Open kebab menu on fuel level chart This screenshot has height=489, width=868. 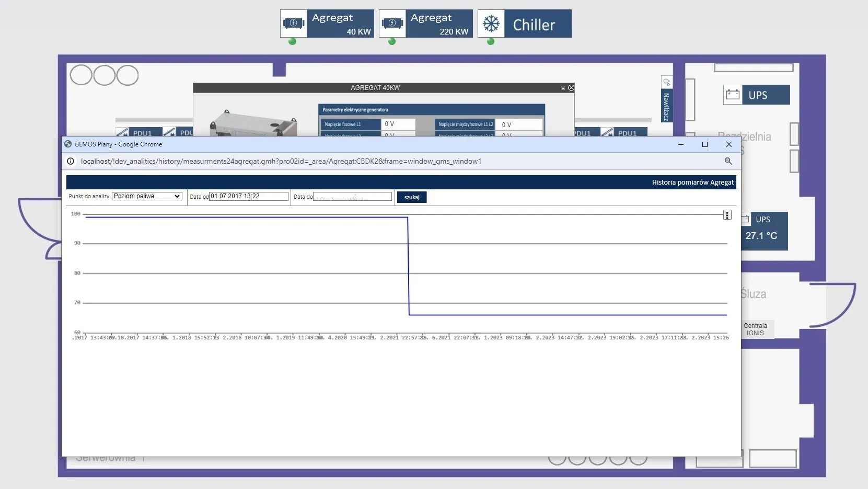pyautogui.click(x=727, y=214)
